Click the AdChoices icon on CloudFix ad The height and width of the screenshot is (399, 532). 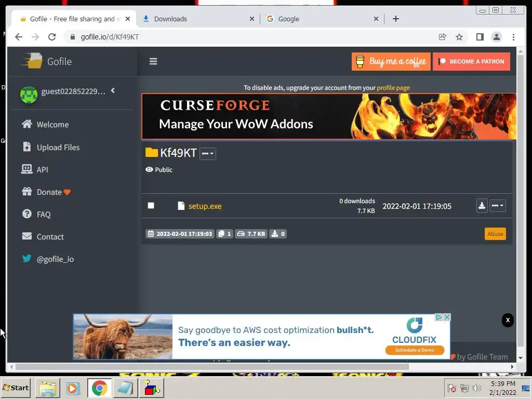point(439,317)
